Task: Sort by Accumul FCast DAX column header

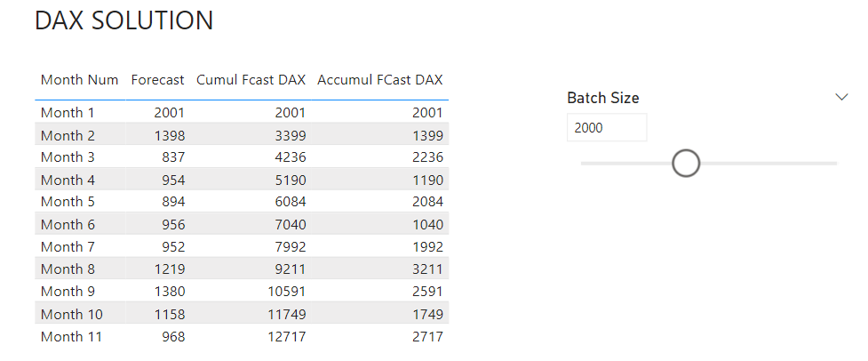Action: 379,80
